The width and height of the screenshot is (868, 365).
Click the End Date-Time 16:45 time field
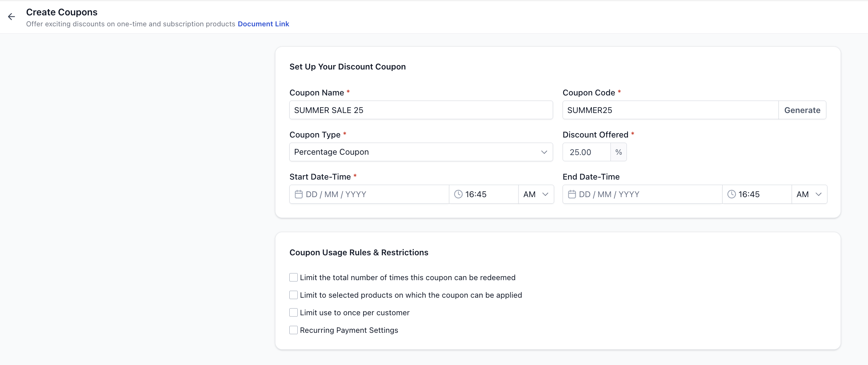pyautogui.click(x=757, y=194)
